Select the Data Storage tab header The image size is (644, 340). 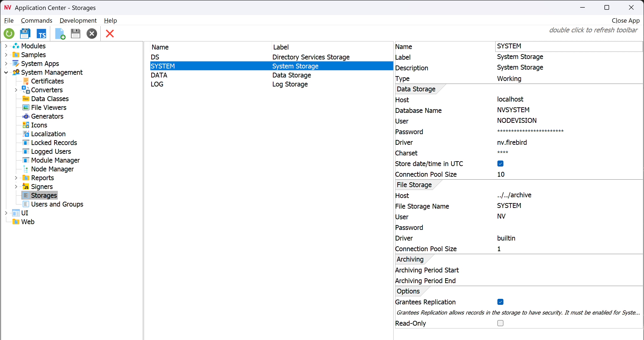point(416,89)
